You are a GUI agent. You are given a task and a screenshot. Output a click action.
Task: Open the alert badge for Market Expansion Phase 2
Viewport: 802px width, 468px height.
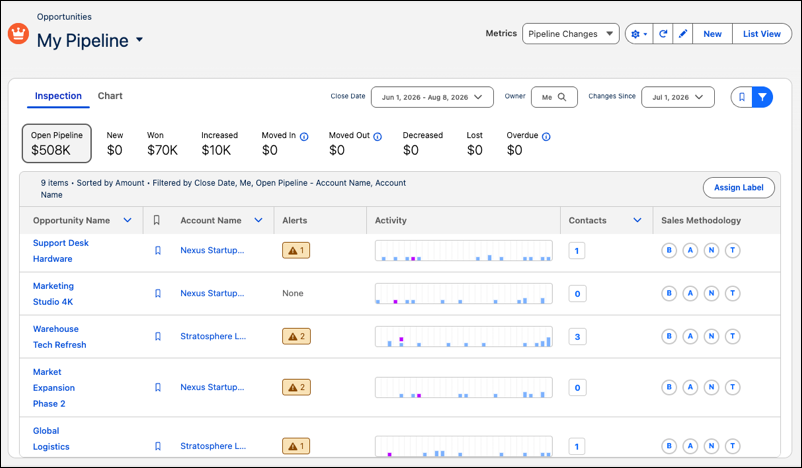point(296,388)
